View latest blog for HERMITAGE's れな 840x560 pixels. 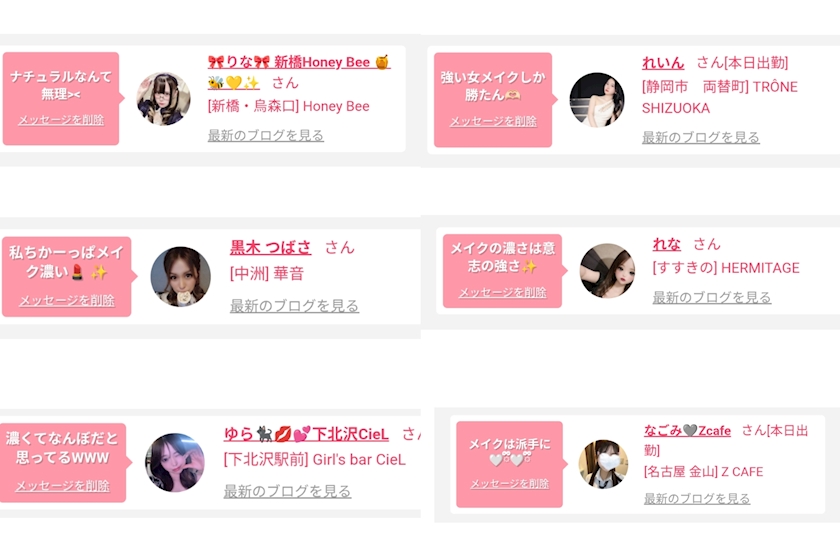point(711,297)
